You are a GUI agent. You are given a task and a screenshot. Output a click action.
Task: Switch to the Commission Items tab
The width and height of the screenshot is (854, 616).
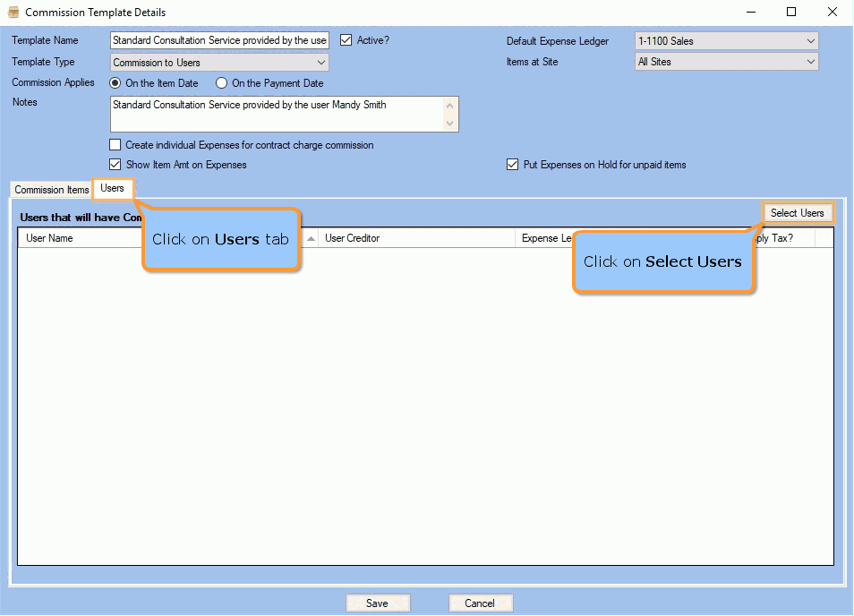click(52, 190)
